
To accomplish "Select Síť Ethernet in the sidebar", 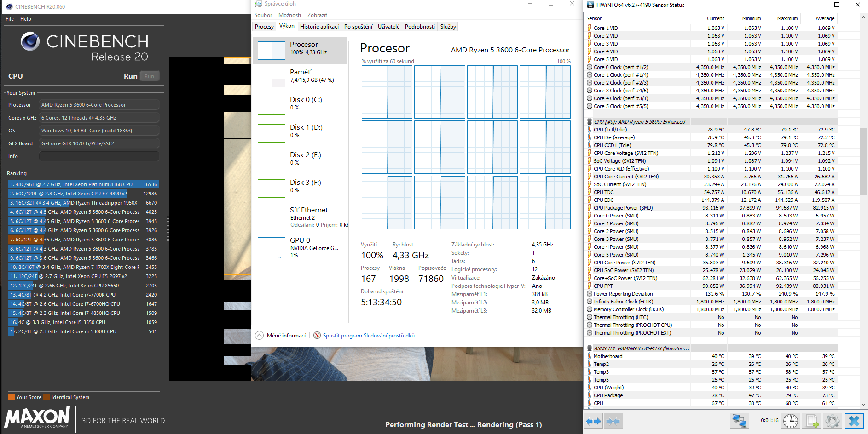I will click(x=300, y=218).
